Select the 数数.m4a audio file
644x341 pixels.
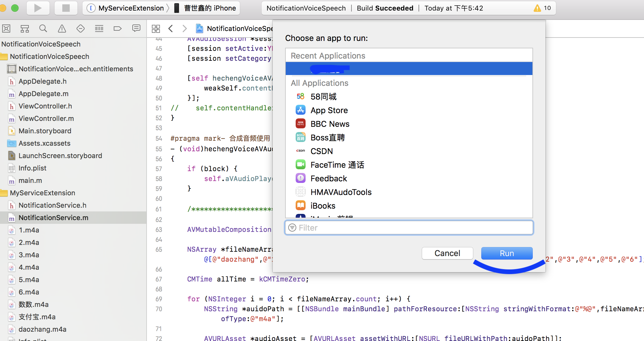pos(33,304)
